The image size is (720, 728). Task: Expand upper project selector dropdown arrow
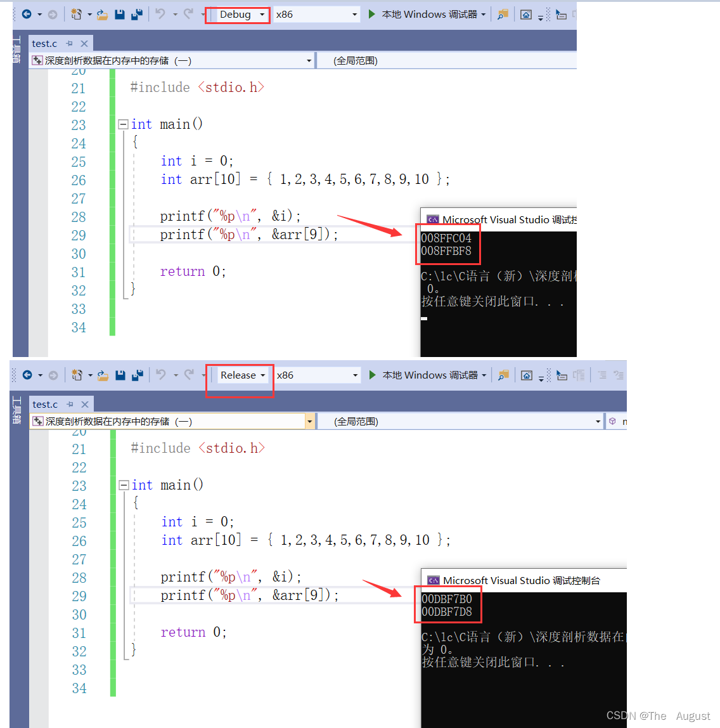click(x=309, y=60)
